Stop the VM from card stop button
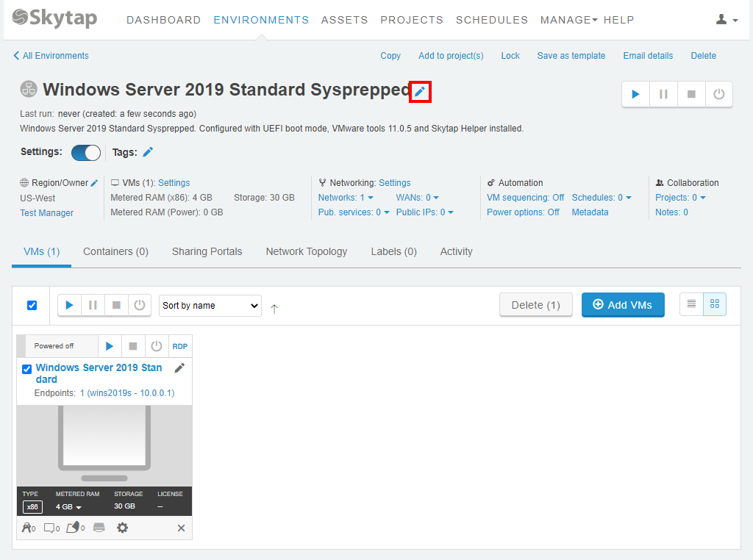Viewport: 753px width, 560px height. pyautogui.click(x=133, y=346)
